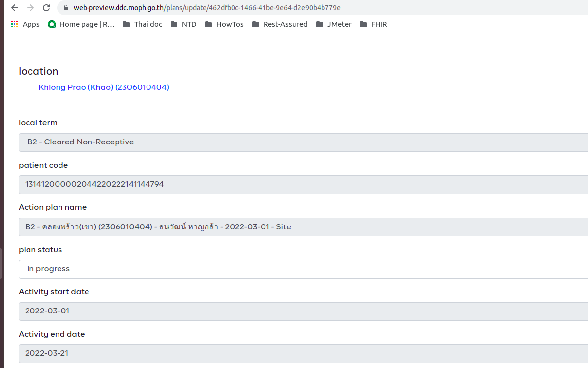Click the green favicon beside Home page bookmark

pyautogui.click(x=52, y=24)
